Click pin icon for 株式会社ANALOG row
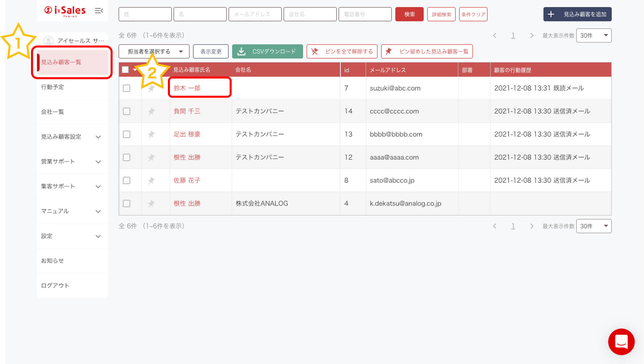This screenshot has width=644, height=364. 151,204
